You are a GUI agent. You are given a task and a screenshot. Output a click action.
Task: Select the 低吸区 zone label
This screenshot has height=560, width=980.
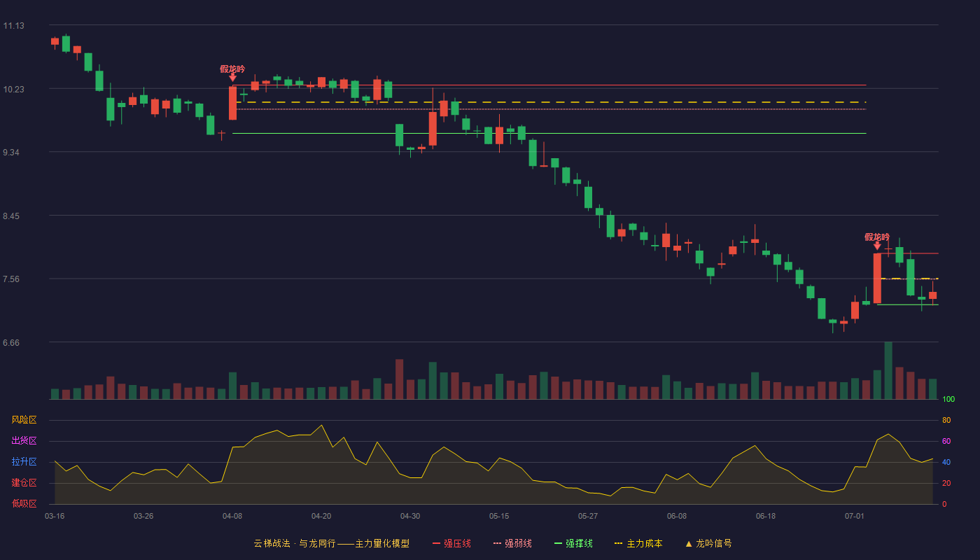click(x=24, y=504)
